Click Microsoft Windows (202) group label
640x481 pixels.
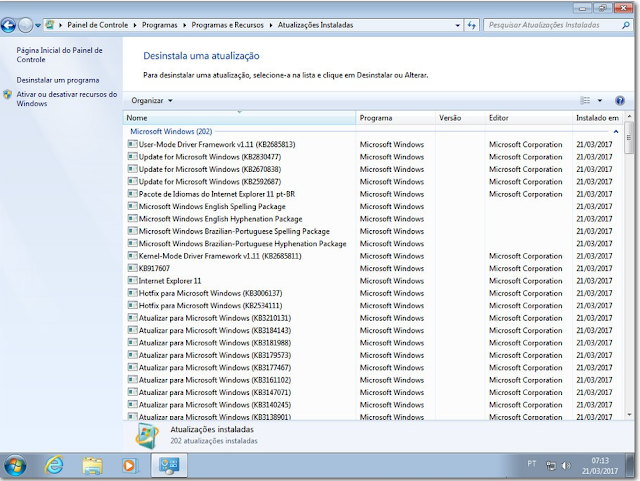click(x=171, y=131)
